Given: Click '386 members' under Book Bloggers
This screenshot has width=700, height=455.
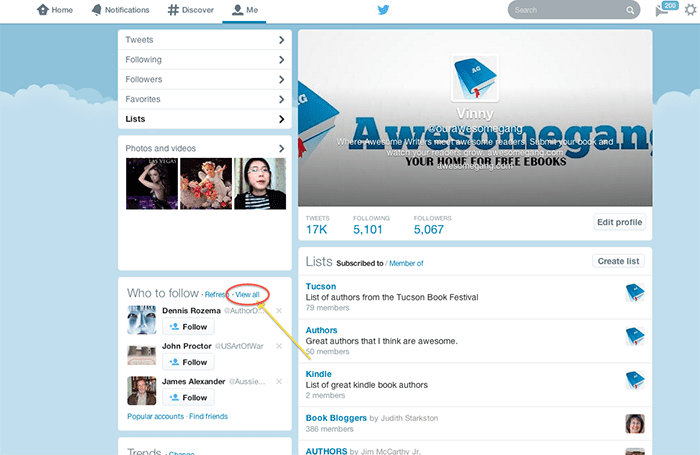Looking at the screenshot, I should coord(329,429).
